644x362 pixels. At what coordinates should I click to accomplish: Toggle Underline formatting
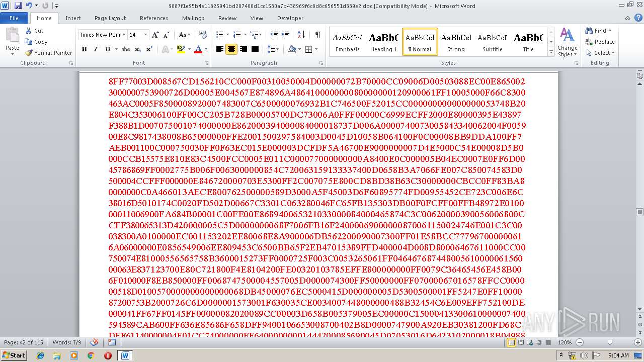click(107, 49)
